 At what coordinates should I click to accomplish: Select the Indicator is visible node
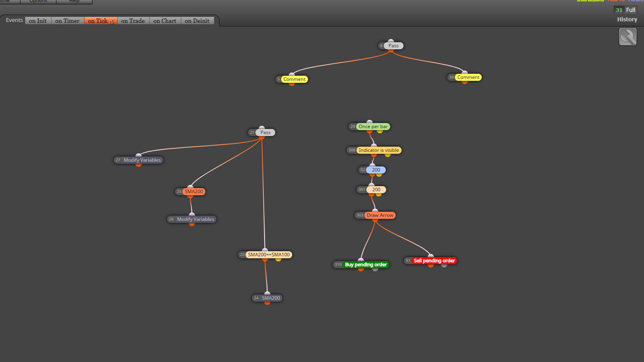coord(379,150)
